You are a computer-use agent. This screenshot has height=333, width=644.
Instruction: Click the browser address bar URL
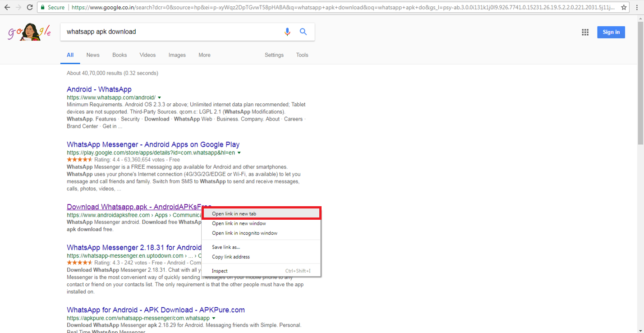pyautogui.click(x=343, y=7)
